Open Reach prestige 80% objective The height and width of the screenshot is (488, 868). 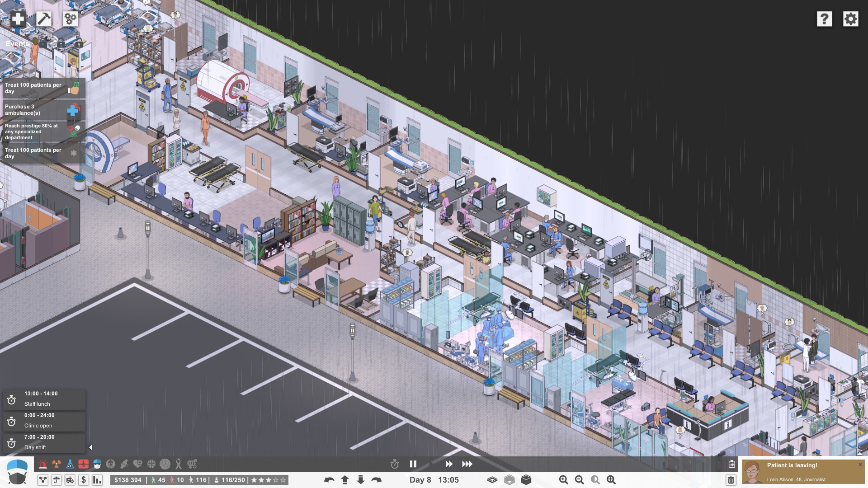pos(43,131)
